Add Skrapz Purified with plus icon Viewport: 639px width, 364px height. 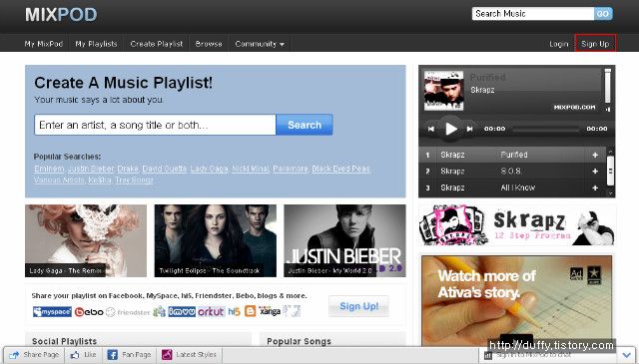coord(595,156)
